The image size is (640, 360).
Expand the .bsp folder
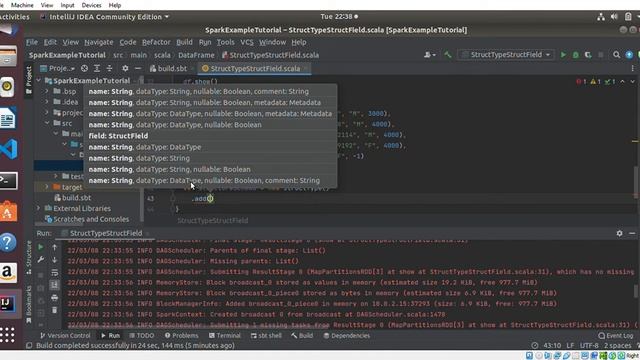tap(47, 91)
